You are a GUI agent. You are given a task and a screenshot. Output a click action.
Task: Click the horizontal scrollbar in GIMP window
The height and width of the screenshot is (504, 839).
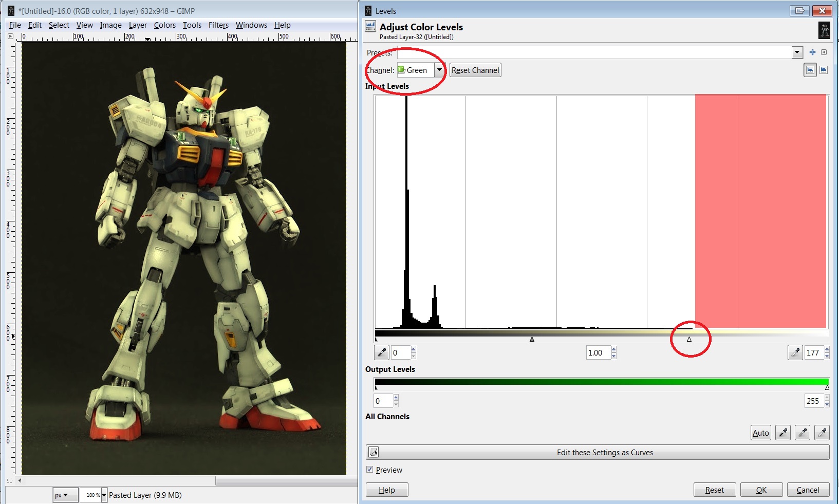(286, 481)
